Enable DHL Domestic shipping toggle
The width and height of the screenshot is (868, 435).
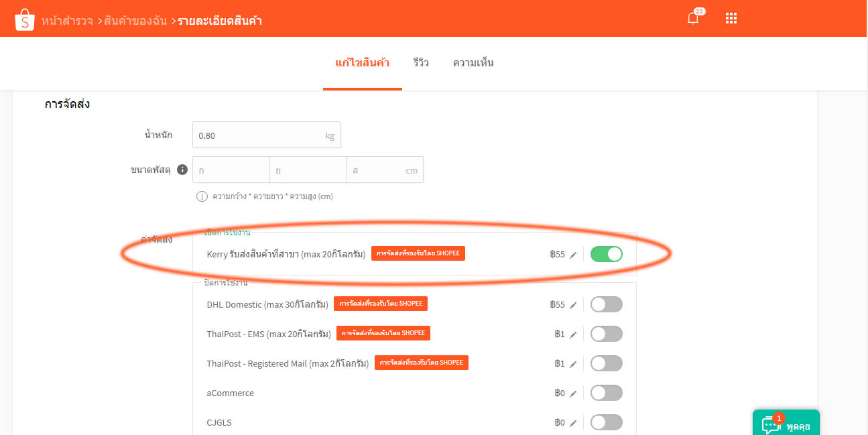607,304
